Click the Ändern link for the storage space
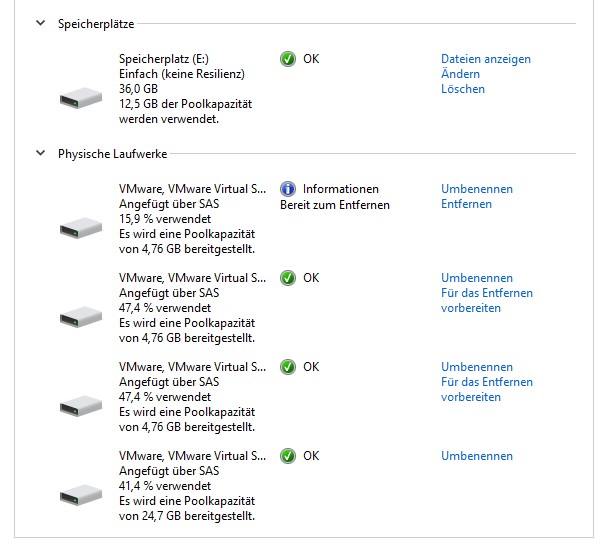The image size is (607, 552). point(460,74)
